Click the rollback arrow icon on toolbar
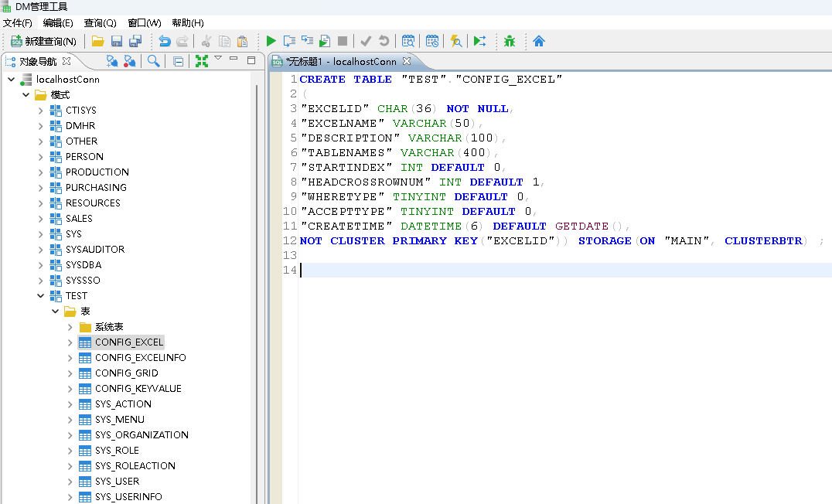 point(383,41)
